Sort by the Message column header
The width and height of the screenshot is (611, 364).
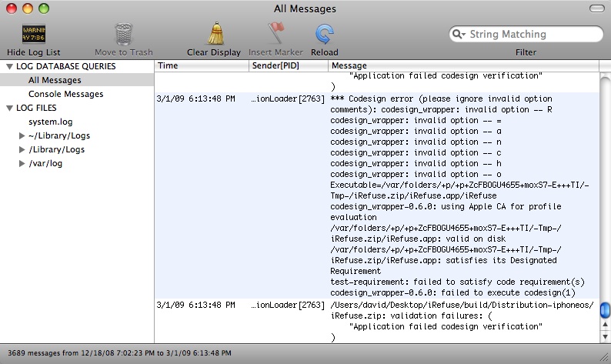[x=463, y=65]
